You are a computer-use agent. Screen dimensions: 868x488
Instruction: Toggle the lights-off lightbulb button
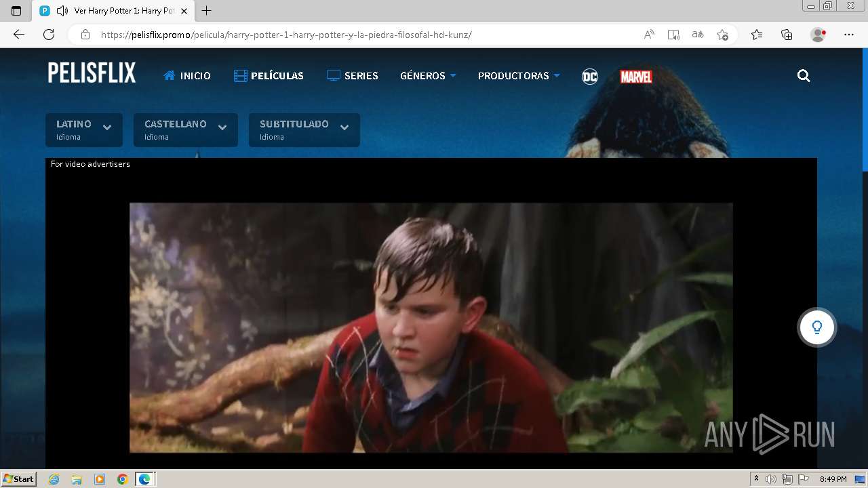pyautogui.click(x=816, y=327)
